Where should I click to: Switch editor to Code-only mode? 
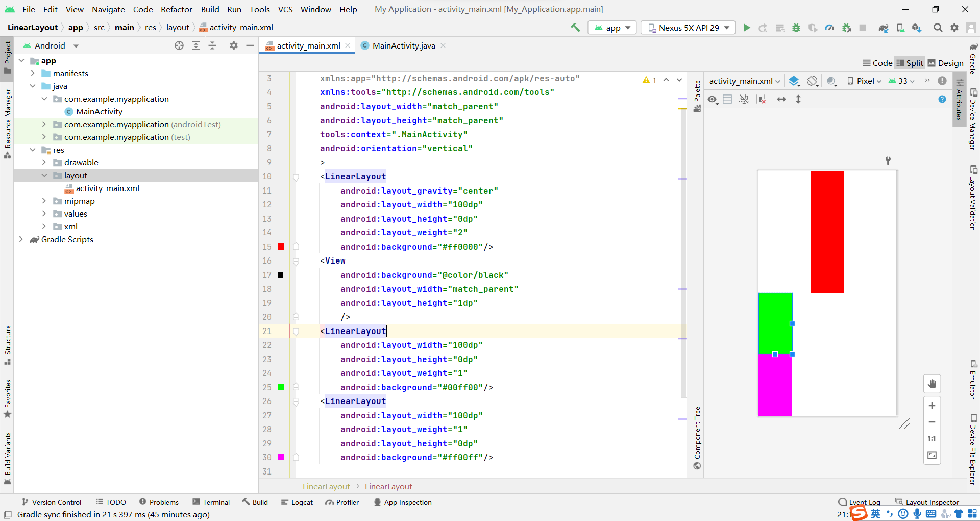(876, 62)
